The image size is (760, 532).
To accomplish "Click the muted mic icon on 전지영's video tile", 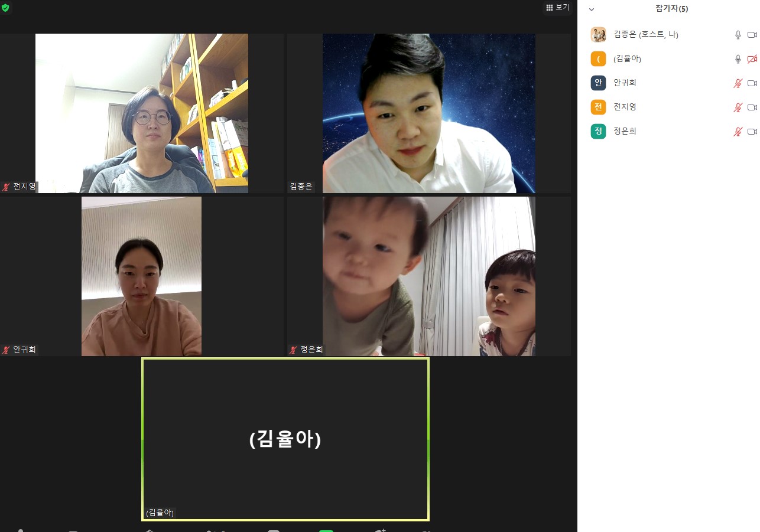I will 7,187.
